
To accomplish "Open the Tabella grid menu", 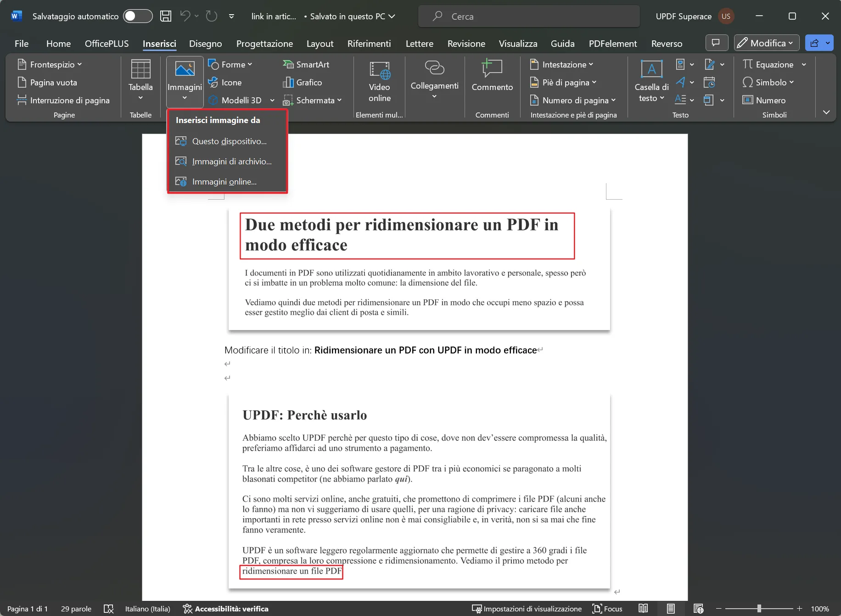I will [140, 80].
